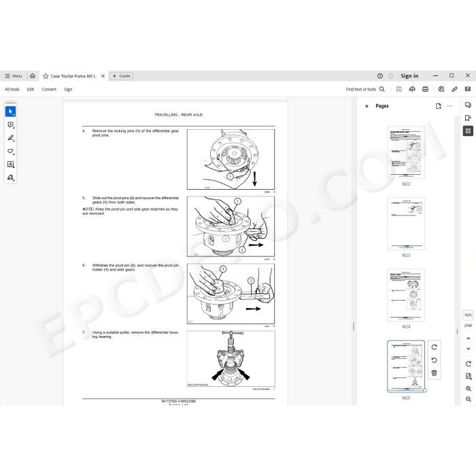
Task: Open the hamburger Menu
Action: (x=14, y=76)
